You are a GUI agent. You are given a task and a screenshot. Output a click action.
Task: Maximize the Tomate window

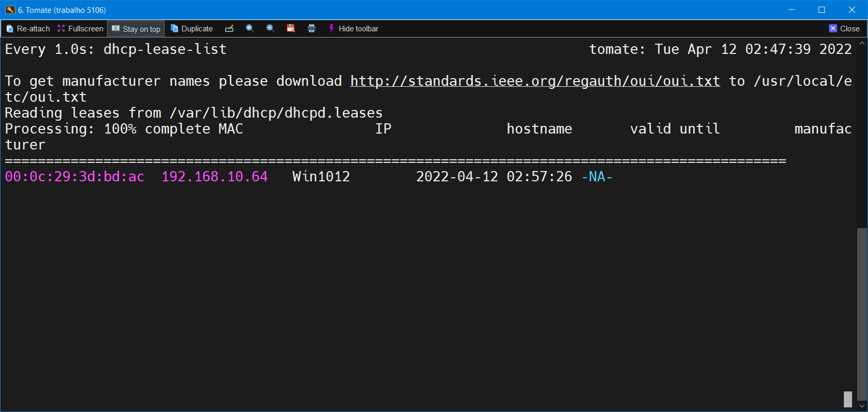tap(822, 10)
